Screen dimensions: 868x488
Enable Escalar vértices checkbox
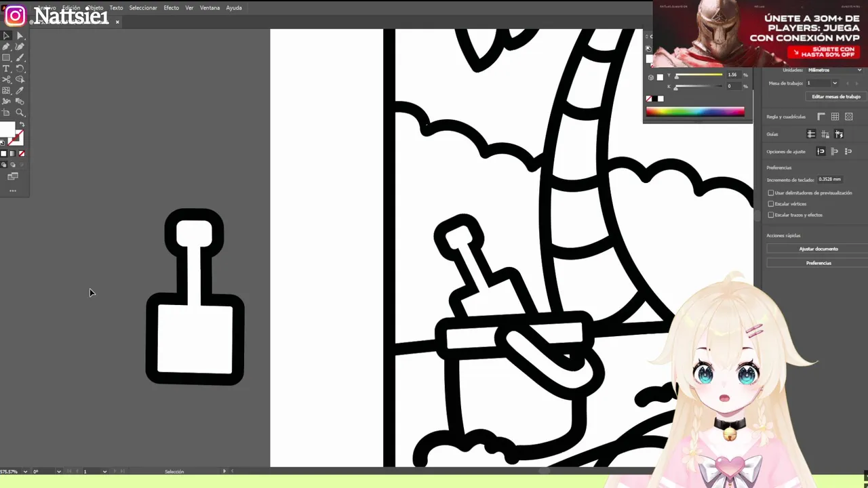[x=770, y=204]
